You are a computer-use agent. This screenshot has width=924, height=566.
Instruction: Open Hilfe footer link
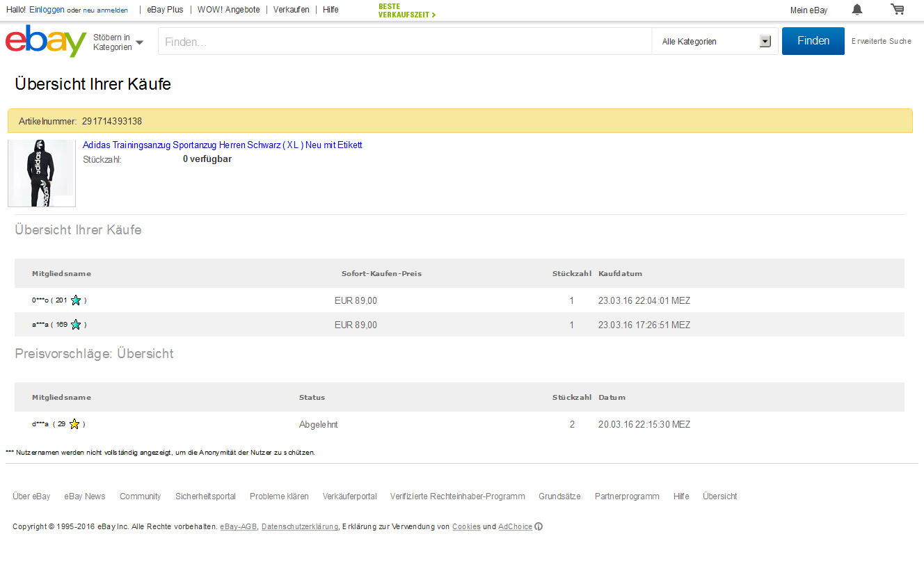(681, 496)
